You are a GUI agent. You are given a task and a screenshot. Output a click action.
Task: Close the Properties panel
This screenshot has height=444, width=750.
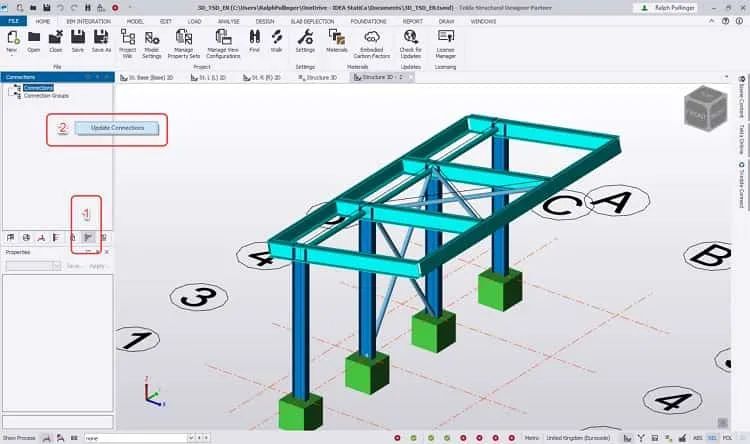(107, 252)
